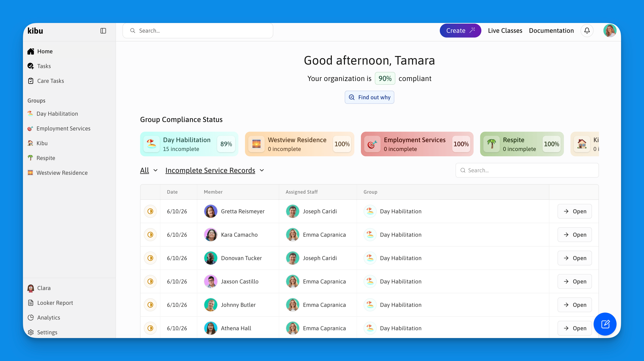Image resolution: width=644 pixels, height=361 pixels.
Task: Expand Incomplete Service Records dropdown
Action: 214,170
